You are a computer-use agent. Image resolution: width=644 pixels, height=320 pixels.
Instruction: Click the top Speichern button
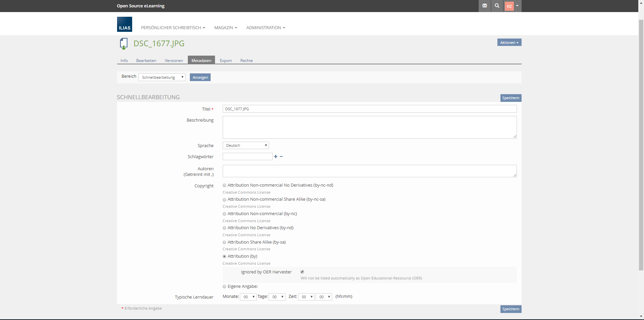[511, 98]
